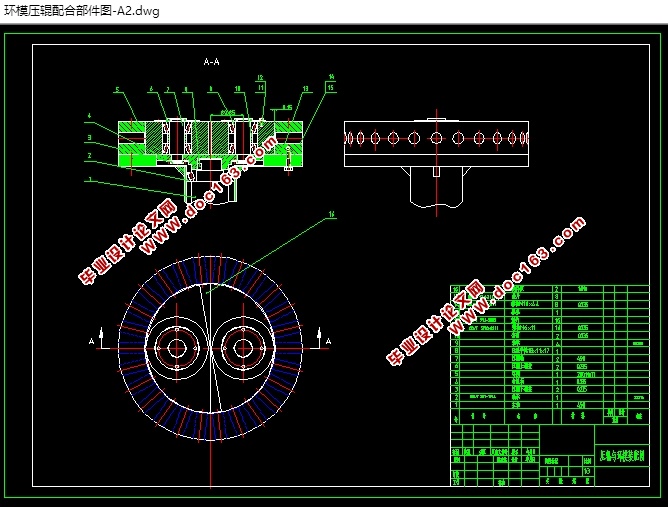Click the file title 环模压辊配合部件图-A2.dwg
The image size is (668, 507).
pyautogui.click(x=82, y=11)
